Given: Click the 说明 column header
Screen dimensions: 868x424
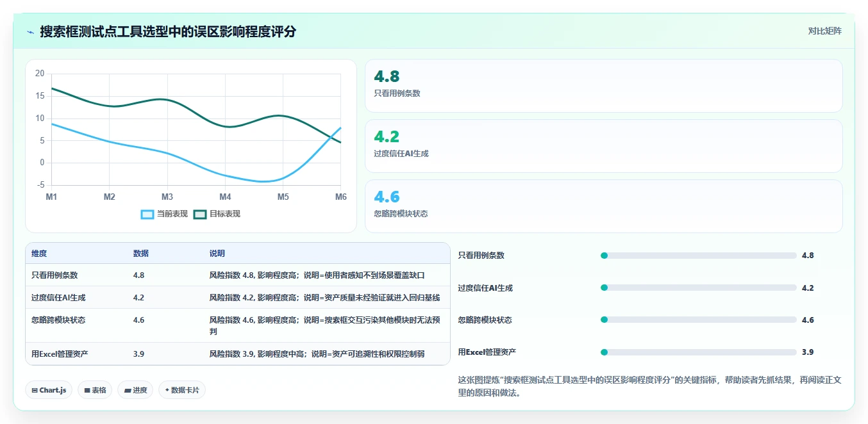Looking at the screenshot, I should click(217, 254).
